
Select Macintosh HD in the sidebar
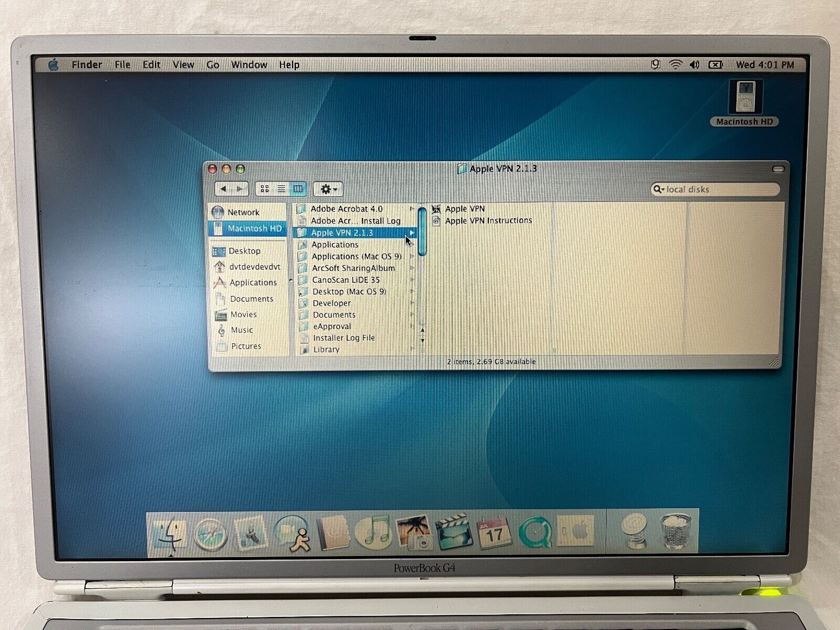point(248,228)
